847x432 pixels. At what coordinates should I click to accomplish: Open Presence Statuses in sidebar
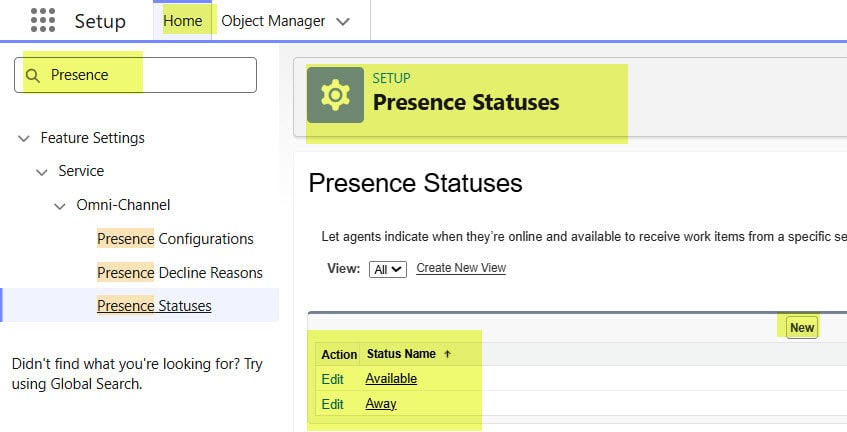154,306
